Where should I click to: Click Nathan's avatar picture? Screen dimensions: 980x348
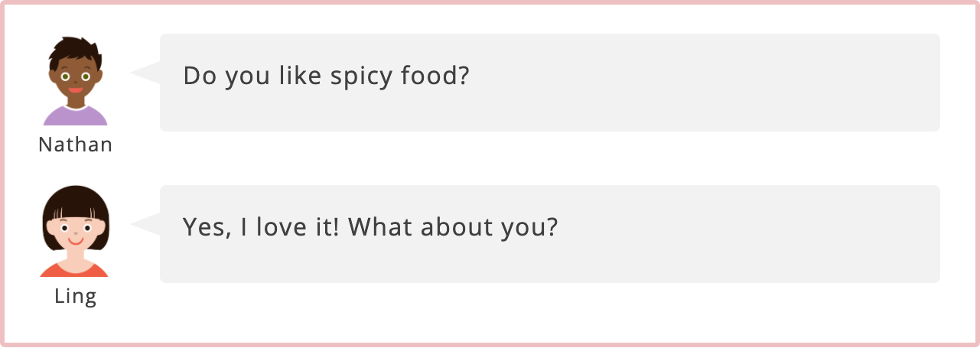click(x=75, y=81)
